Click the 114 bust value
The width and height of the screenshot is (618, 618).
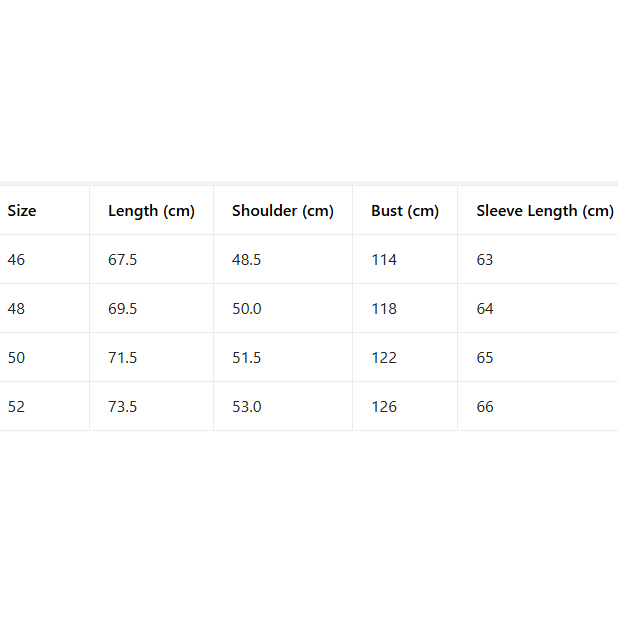pos(384,260)
